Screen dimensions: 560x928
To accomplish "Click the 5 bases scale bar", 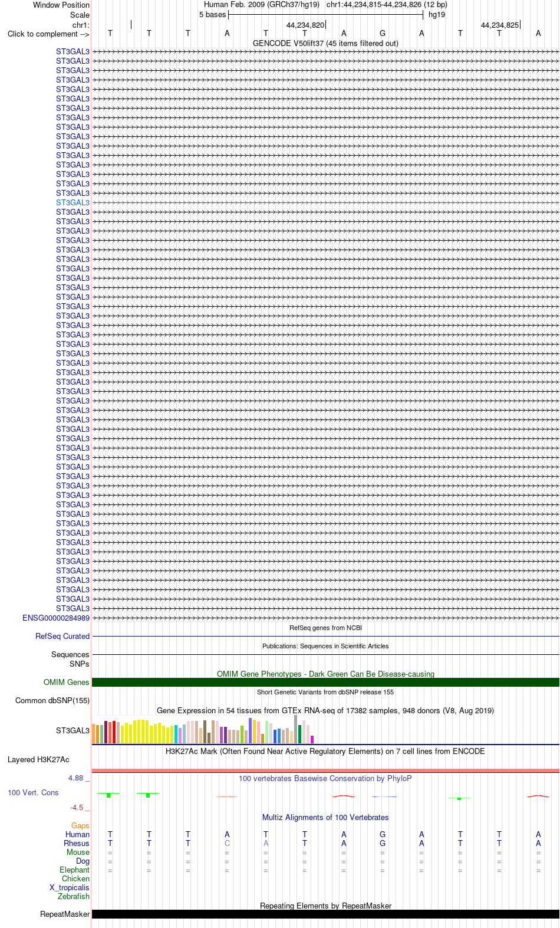I will (x=325, y=15).
